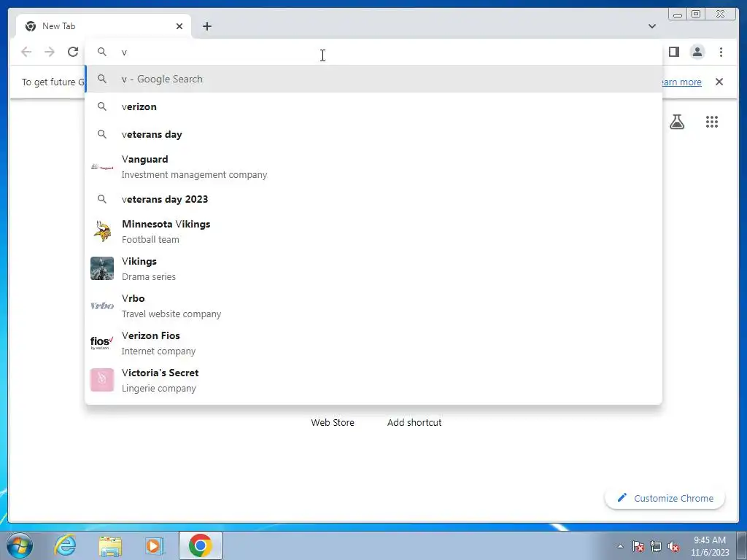
Task: Click the browser forward arrow
Action: (50, 52)
